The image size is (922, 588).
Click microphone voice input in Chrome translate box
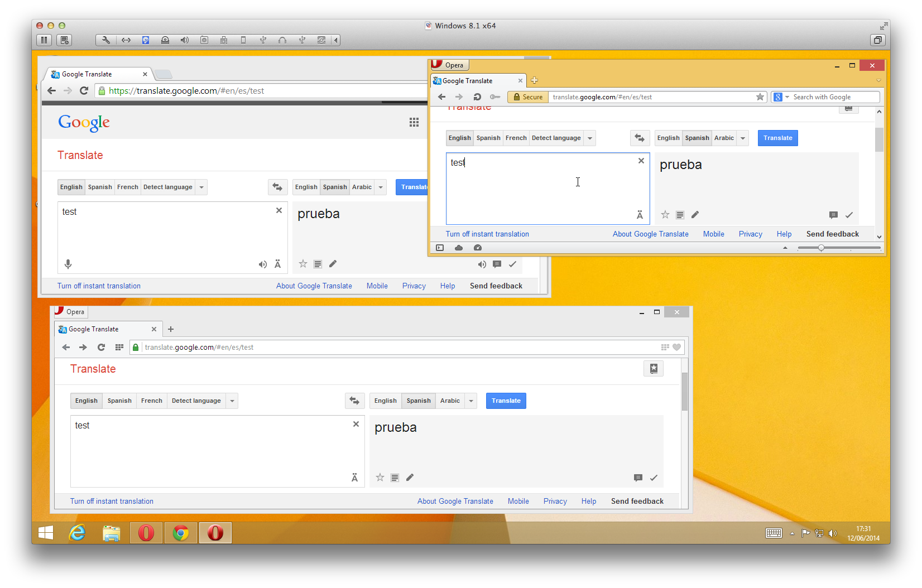68,264
